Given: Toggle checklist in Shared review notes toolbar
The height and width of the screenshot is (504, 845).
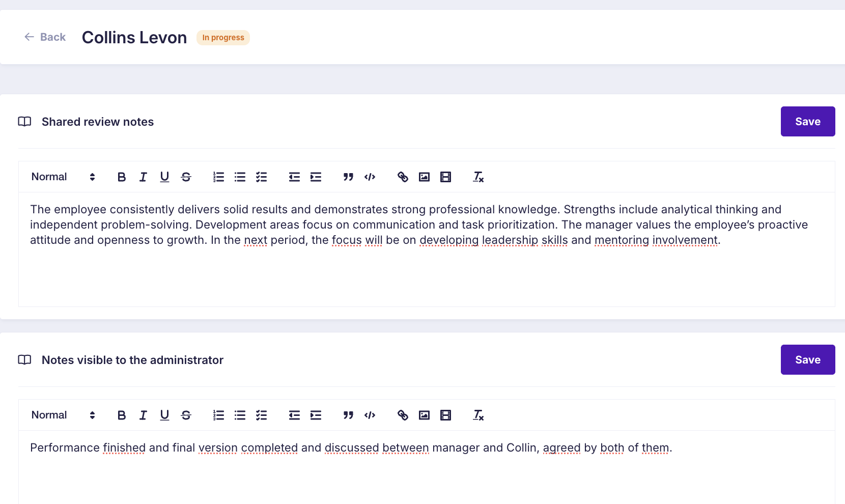Looking at the screenshot, I should (261, 177).
